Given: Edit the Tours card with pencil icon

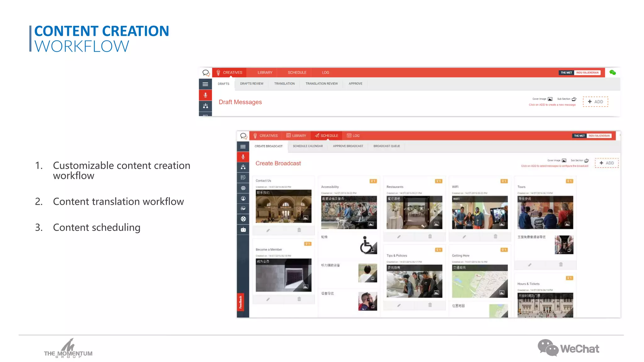Looking at the screenshot, I should click(x=530, y=265).
